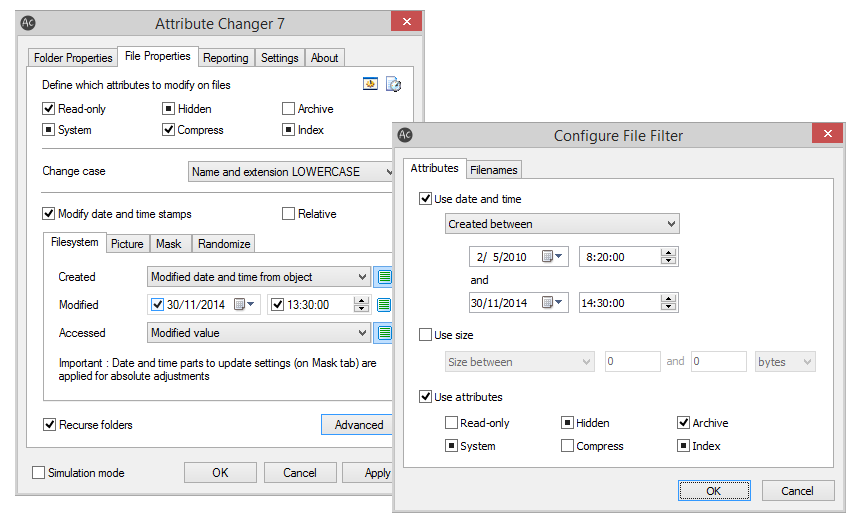Toggle filter Hidden attribute checkbox
Viewport: 860px width, 530px height.
tap(568, 422)
